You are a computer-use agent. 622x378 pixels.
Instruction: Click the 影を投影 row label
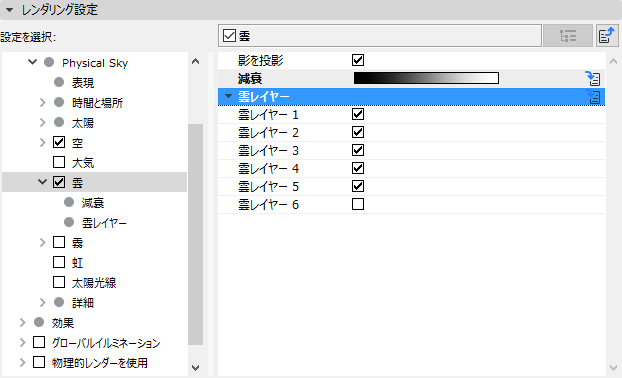261,60
